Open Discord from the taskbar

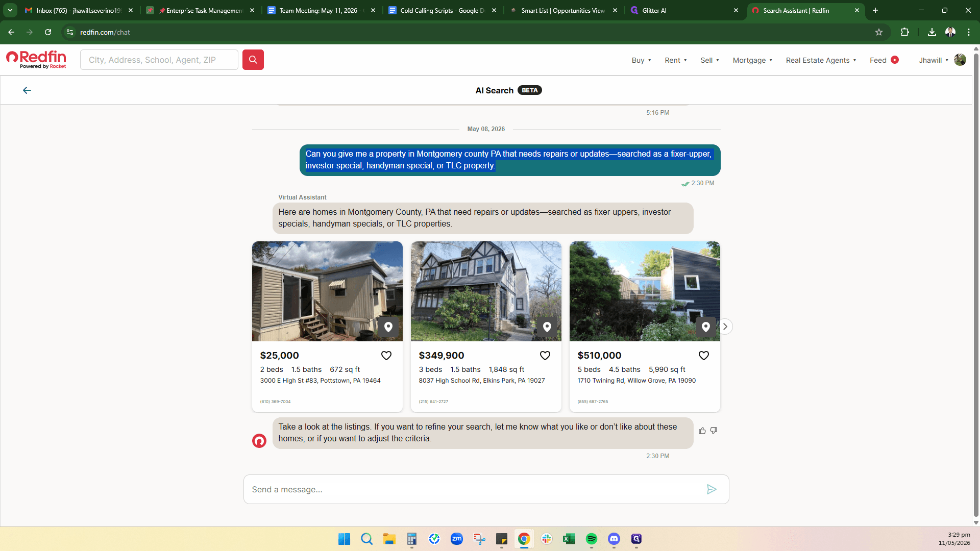[x=614, y=539]
